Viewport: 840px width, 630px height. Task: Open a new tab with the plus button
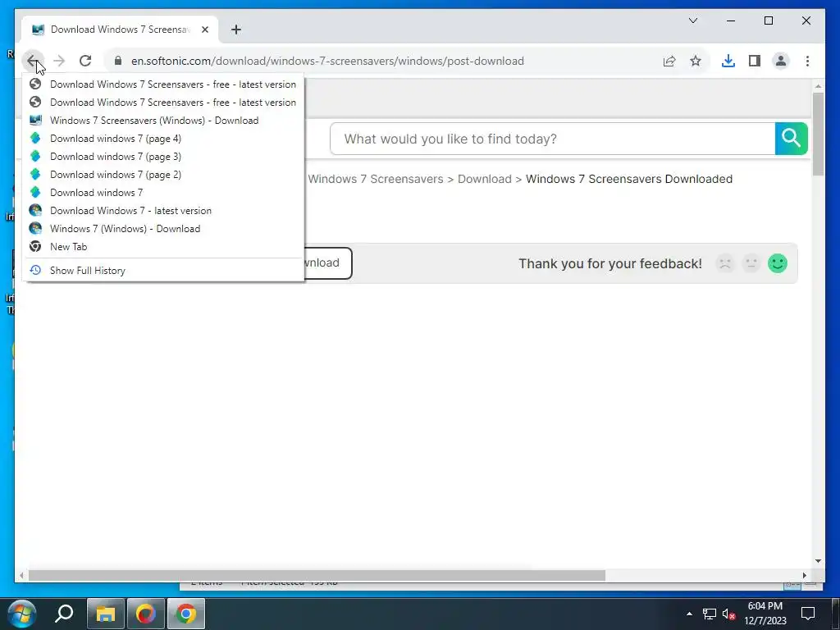pyautogui.click(x=236, y=30)
